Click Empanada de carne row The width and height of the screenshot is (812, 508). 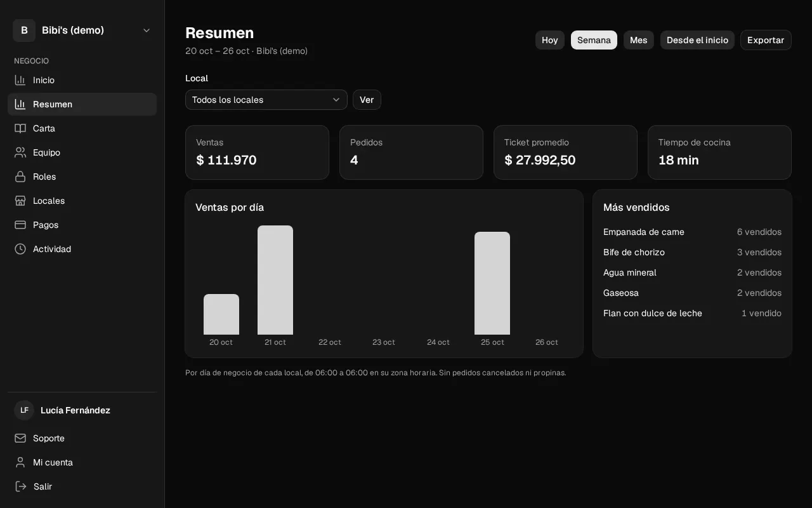tap(692, 232)
